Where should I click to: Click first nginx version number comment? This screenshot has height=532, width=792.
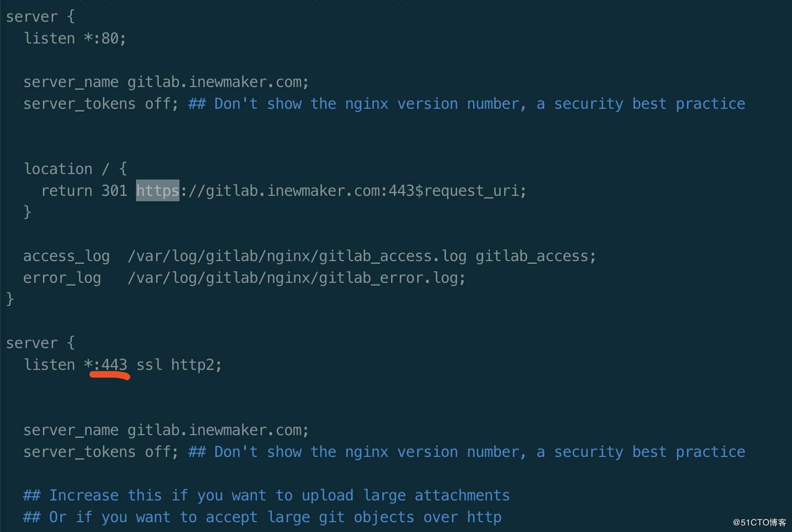(x=467, y=104)
